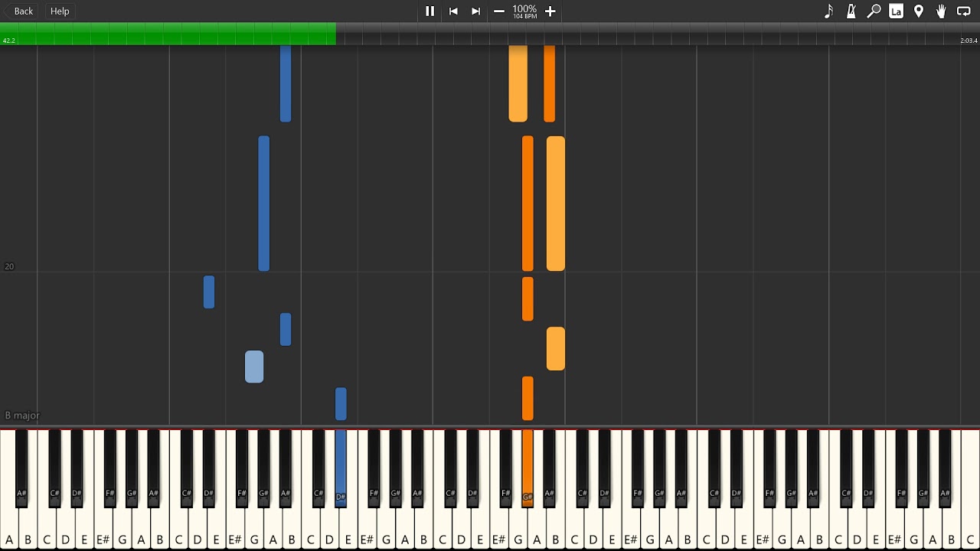This screenshot has width=980, height=551.
Task: Open the Help menu
Action: click(60, 11)
